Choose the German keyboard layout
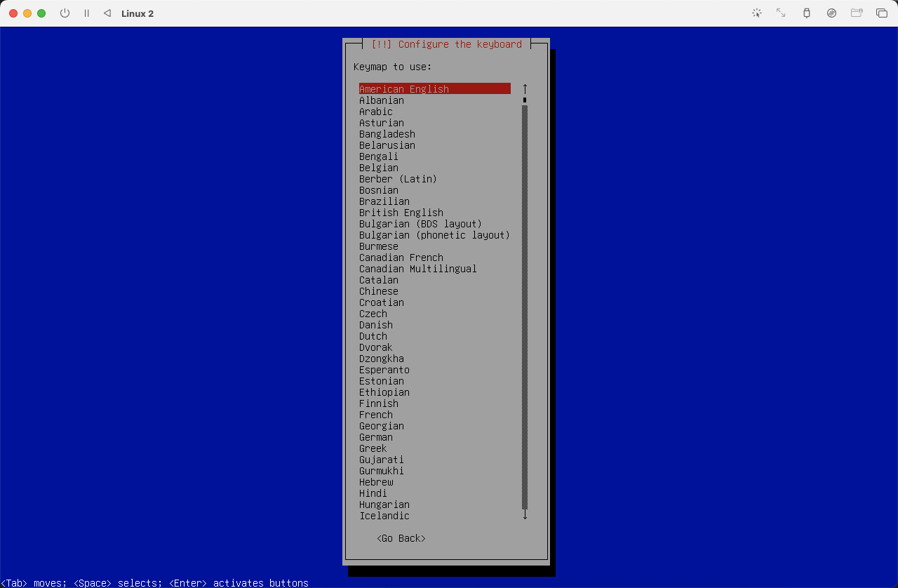The image size is (898, 588). coord(376,437)
